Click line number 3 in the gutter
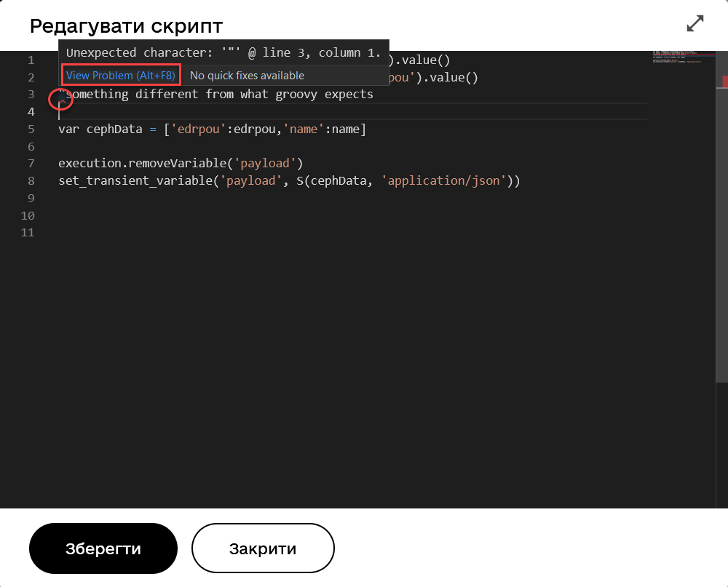Image resolution: width=728 pixels, height=587 pixels. coord(31,95)
